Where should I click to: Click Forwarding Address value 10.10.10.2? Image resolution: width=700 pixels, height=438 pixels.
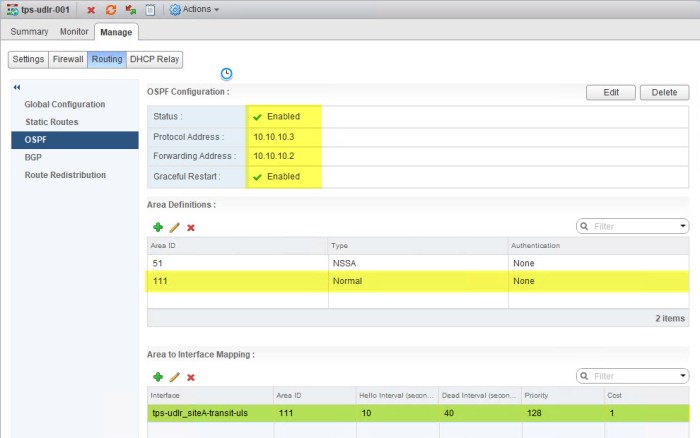pos(274,156)
